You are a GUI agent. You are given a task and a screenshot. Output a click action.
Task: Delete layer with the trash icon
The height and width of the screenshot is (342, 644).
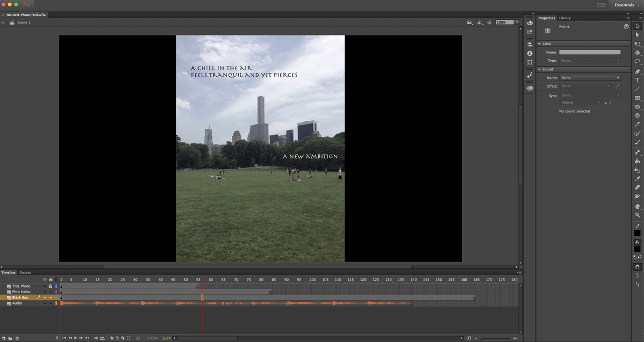pyautogui.click(x=17, y=338)
